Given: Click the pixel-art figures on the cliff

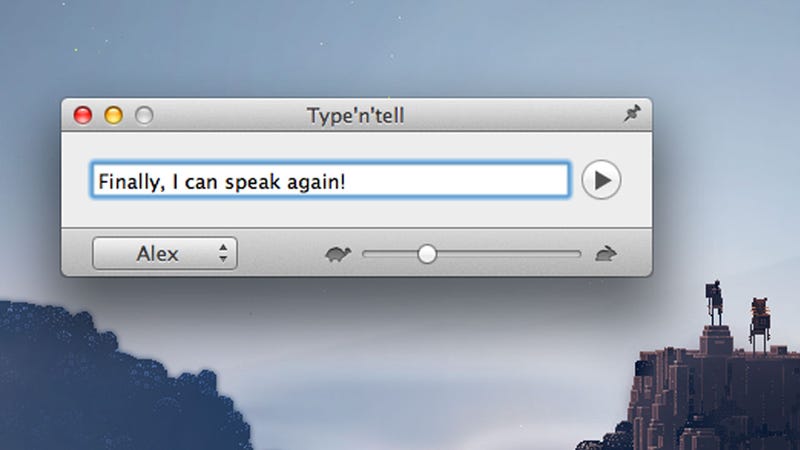Looking at the screenshot, I should pyautogui.click(x=738, y=316).
